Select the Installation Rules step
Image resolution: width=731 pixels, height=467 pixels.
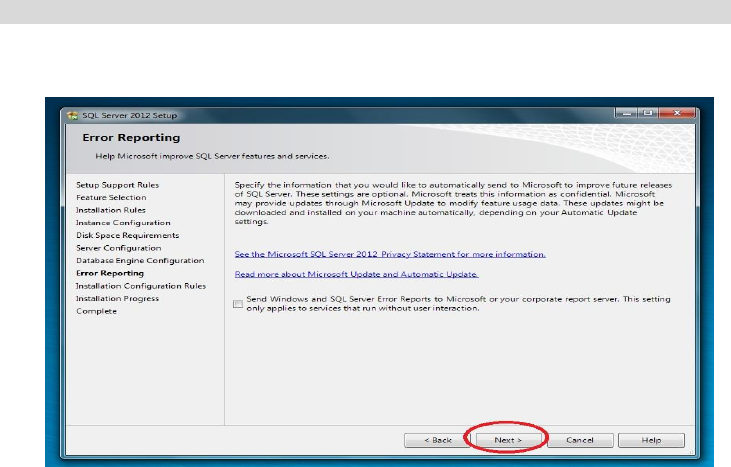111,210
